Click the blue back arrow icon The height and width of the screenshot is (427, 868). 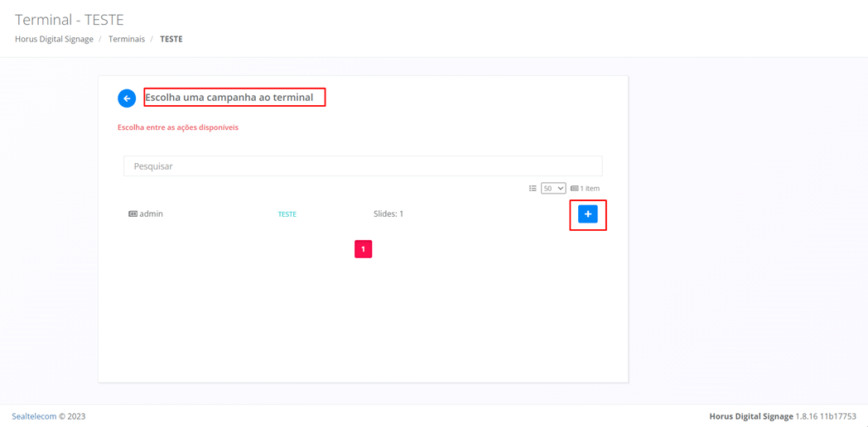pos(127,98)
